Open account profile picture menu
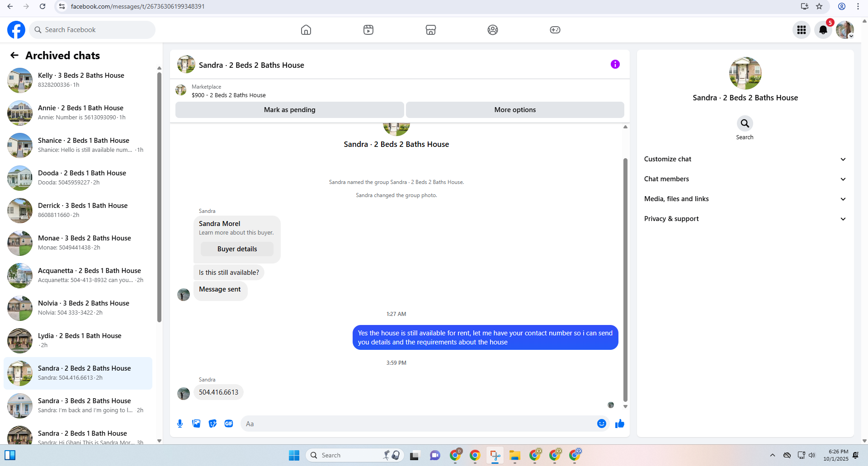 (844, 30)
